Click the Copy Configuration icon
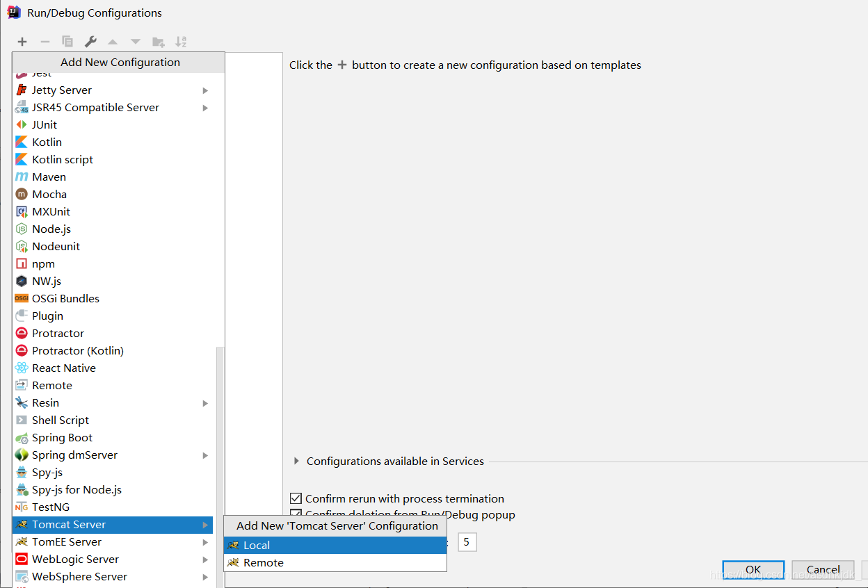The image size is (868, 588). click(x=67, y=42)
